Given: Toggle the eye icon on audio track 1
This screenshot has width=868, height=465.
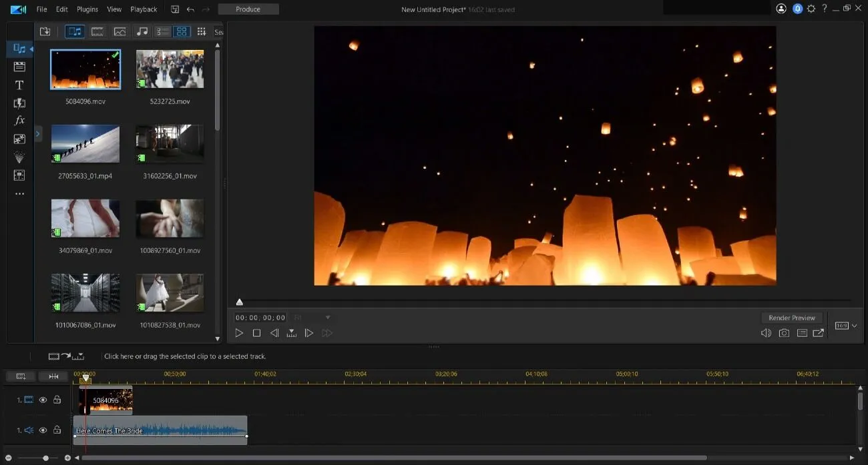Looking at the screenshot, I should 43,430.
